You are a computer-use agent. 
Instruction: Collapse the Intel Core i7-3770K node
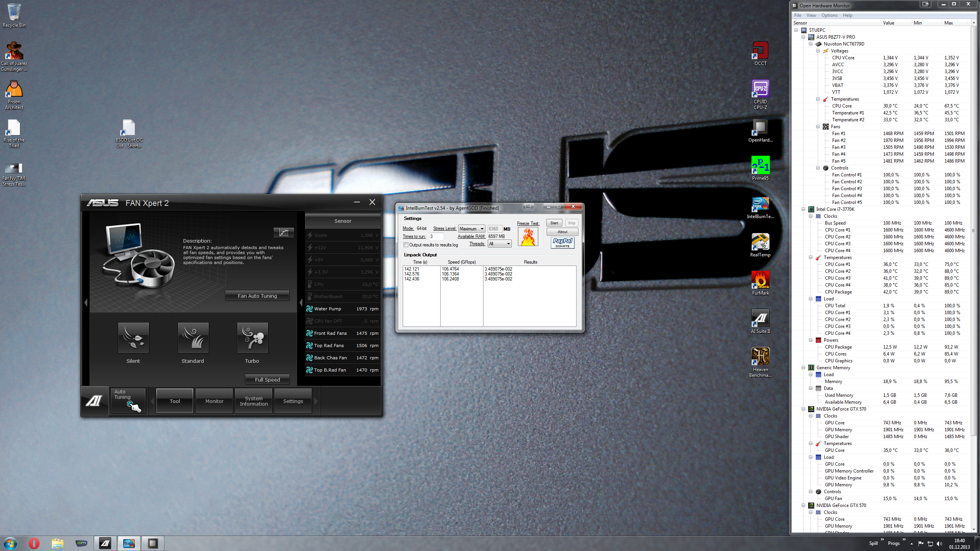[x=804, y=209]
